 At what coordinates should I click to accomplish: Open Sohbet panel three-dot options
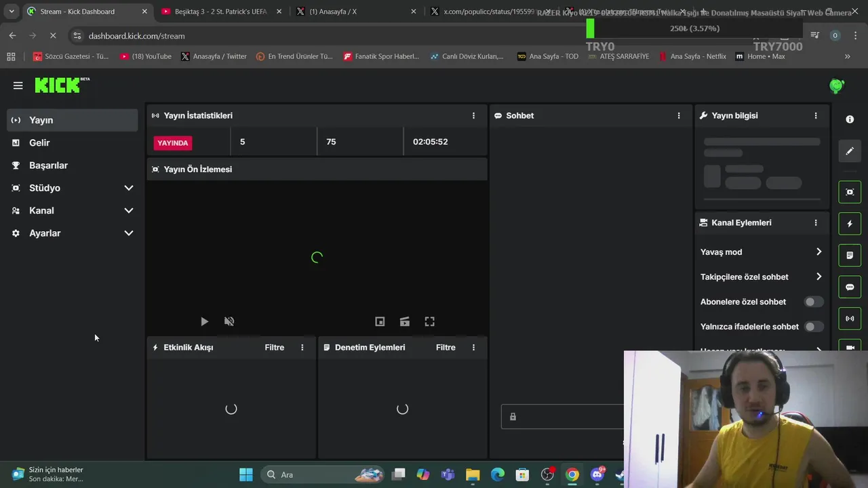tap(679, 115)
